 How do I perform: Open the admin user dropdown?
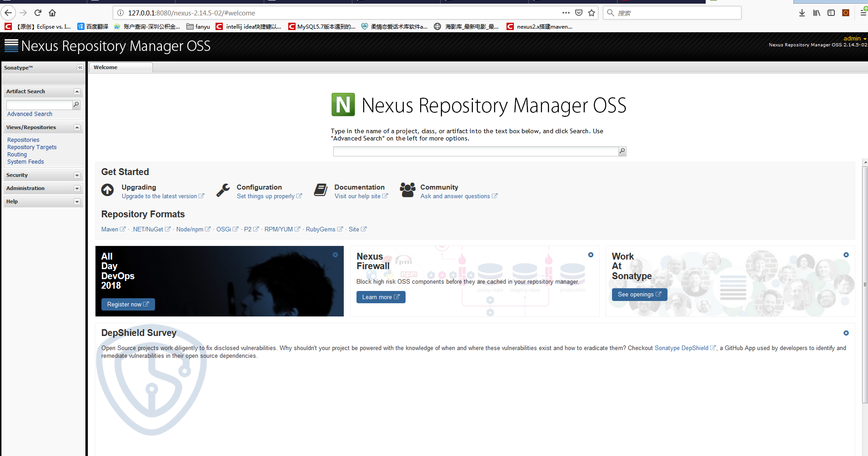855,39
